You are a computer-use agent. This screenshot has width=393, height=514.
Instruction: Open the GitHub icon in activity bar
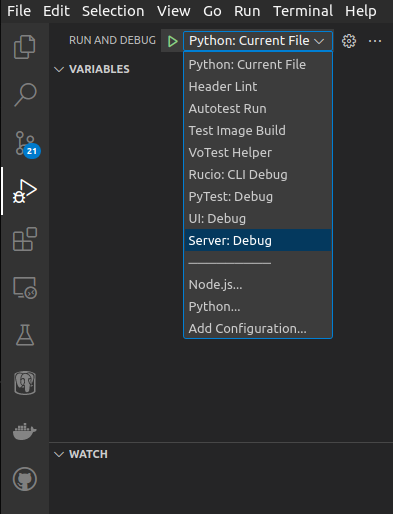tap(25, 479)
